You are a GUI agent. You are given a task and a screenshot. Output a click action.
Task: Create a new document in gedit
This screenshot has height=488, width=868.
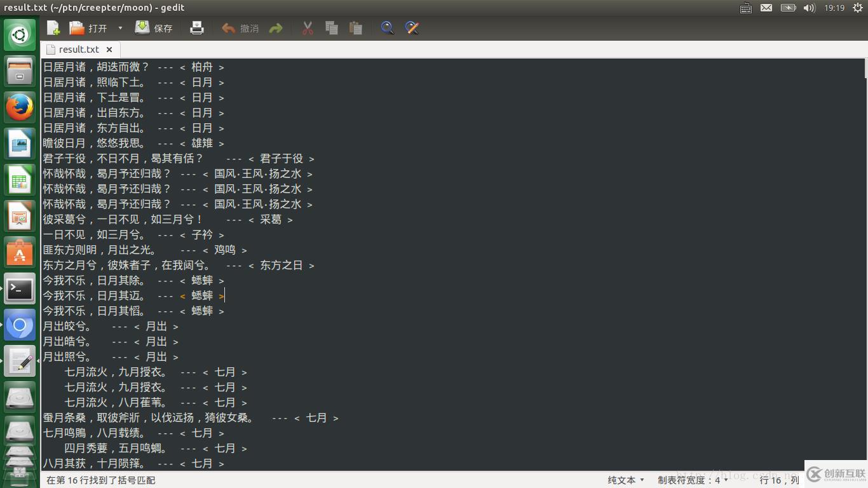53,28
